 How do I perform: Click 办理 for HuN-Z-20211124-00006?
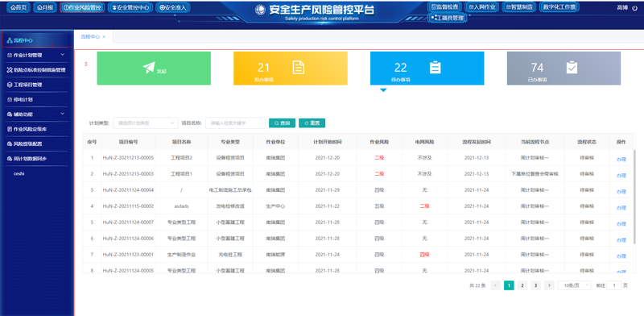point(621,240)
